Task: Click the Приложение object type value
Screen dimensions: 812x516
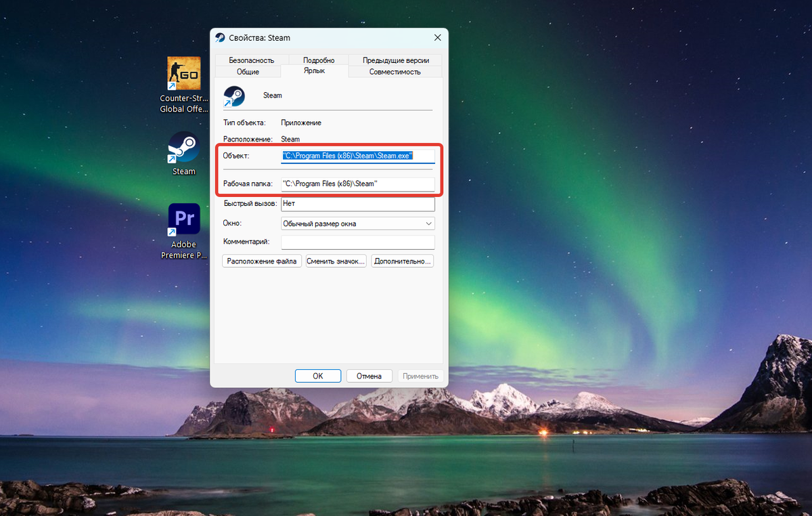Action: coord(301,123)
